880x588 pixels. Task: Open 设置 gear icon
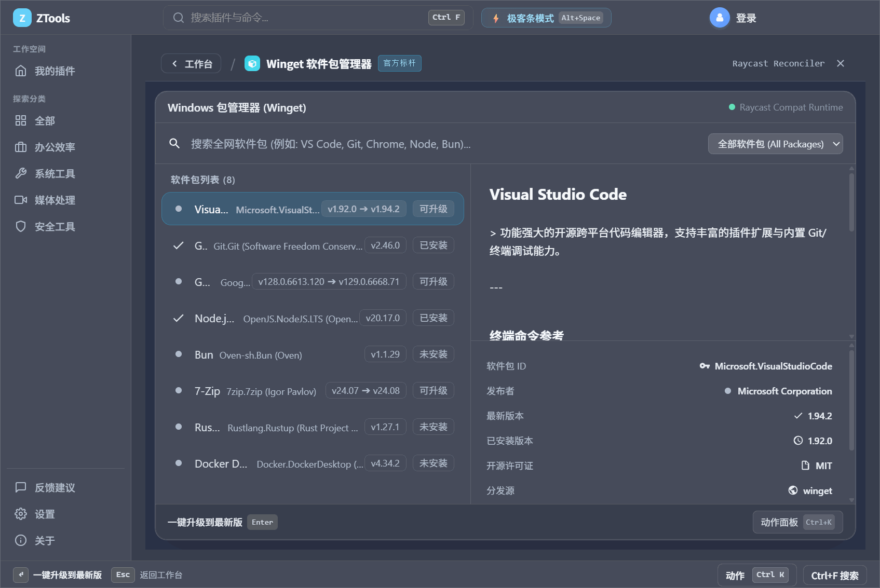[x=21, y=514]
